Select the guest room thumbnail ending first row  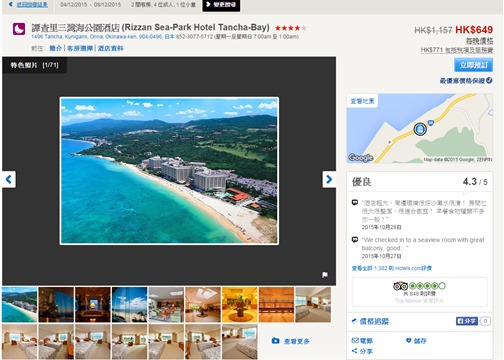313,305
